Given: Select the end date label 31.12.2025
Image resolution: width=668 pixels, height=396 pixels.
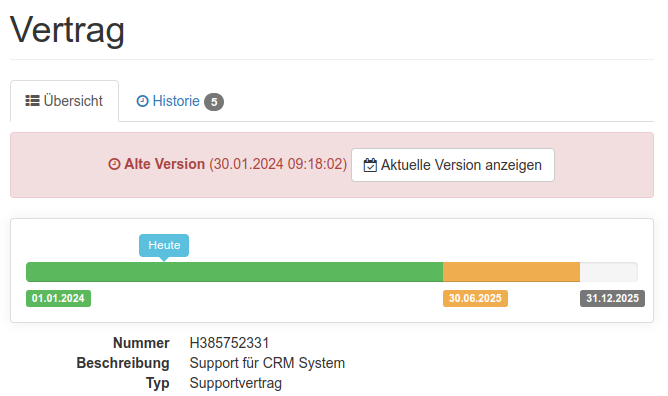Looking at the screenshot, I should (x=612, y=298).
